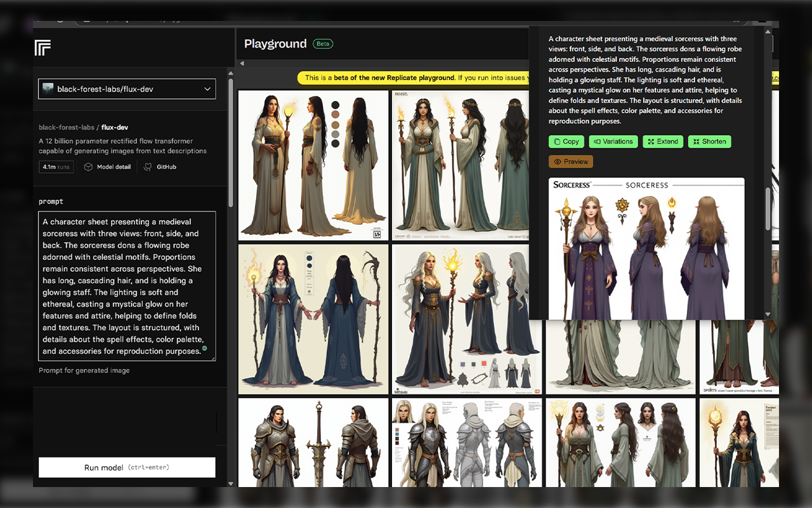
Task: Click the popup scrollbar's down arrow
Action: coord(768,314)
